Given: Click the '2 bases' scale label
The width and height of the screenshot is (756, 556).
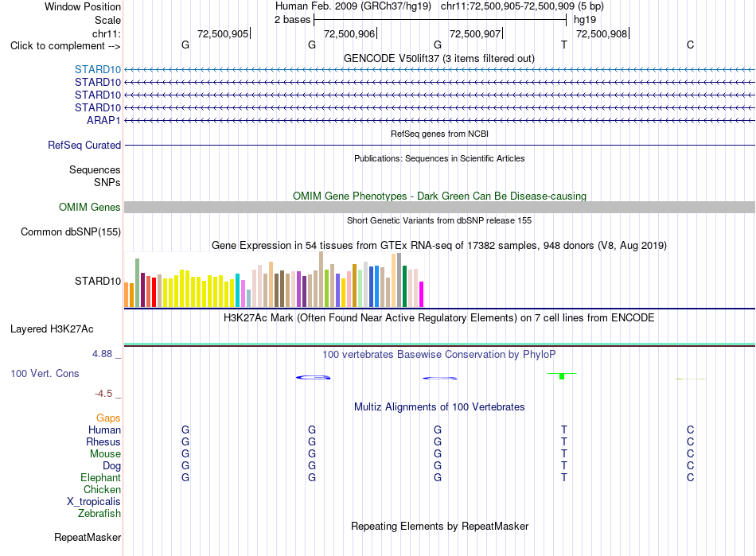Looking at the screenshot, I should [293, 20].
